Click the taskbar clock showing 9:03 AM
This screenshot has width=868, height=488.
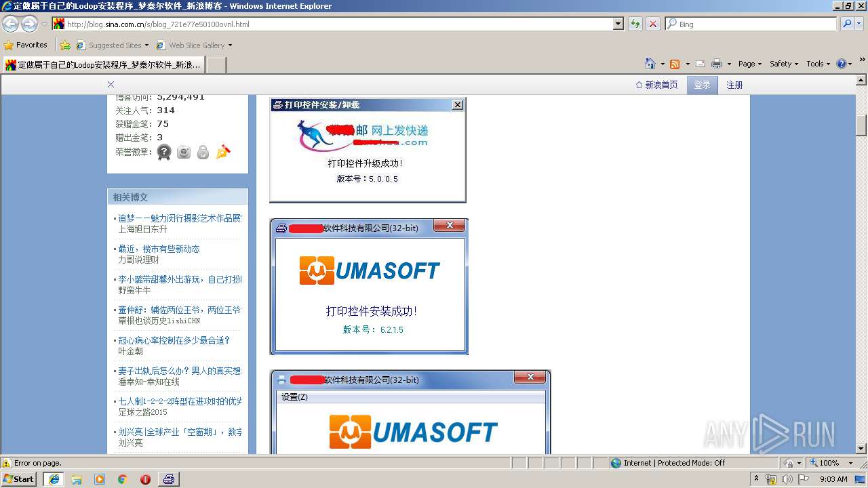pos(833,479)
